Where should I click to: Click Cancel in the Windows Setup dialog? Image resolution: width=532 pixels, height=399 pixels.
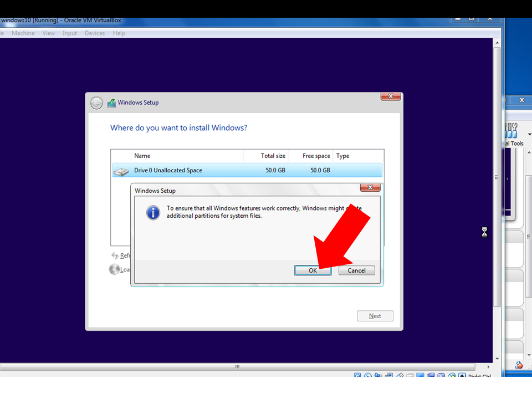[356, 270]
